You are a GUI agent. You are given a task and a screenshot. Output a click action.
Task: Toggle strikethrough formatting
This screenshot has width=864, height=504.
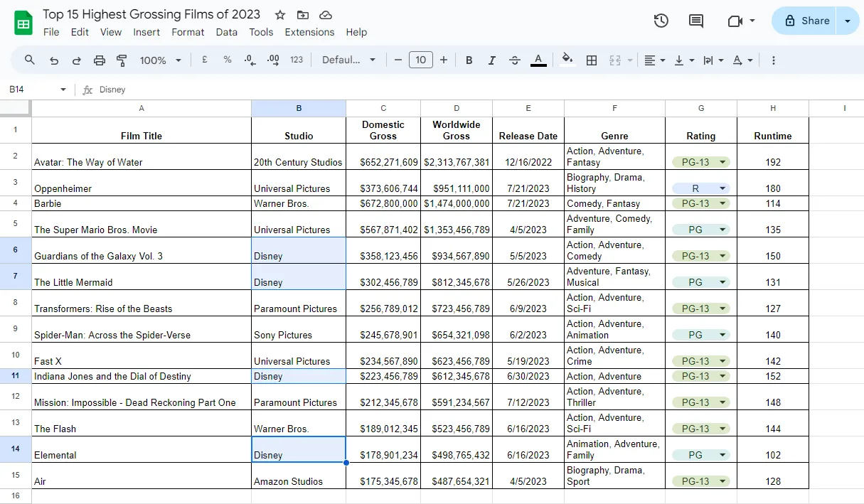515,60
